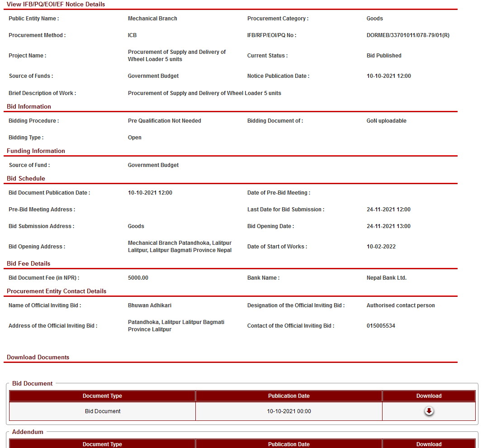Click the Nepal Bank Ltd. bank name
Screen dimensions: 487x448
pyautogui.click(x=387, y=278)
